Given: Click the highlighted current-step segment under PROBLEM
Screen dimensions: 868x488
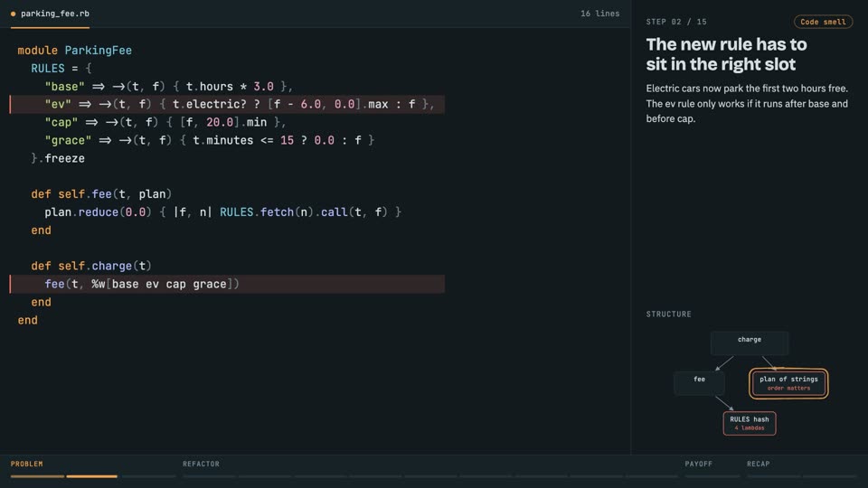Looking at the screenshot, I should [92, 476].
